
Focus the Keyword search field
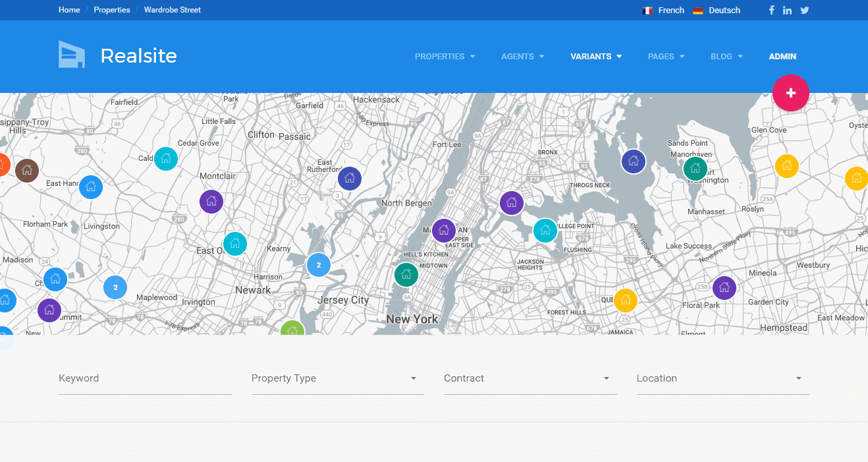[x=145, y=378]
